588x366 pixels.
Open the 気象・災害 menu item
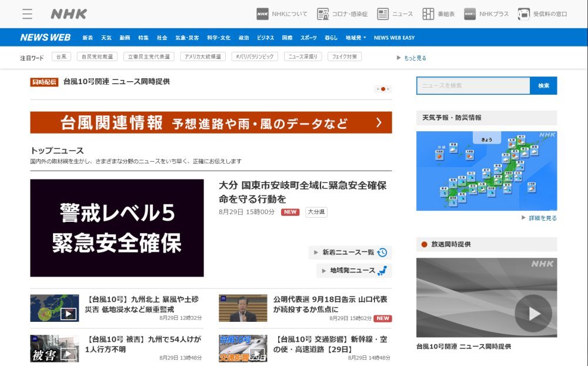187,38
